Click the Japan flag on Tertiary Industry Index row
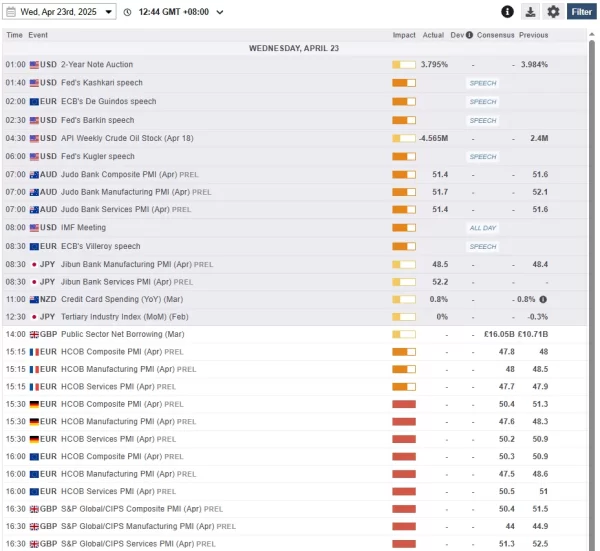Screen dimensions: 600x551 pos(34,317)
